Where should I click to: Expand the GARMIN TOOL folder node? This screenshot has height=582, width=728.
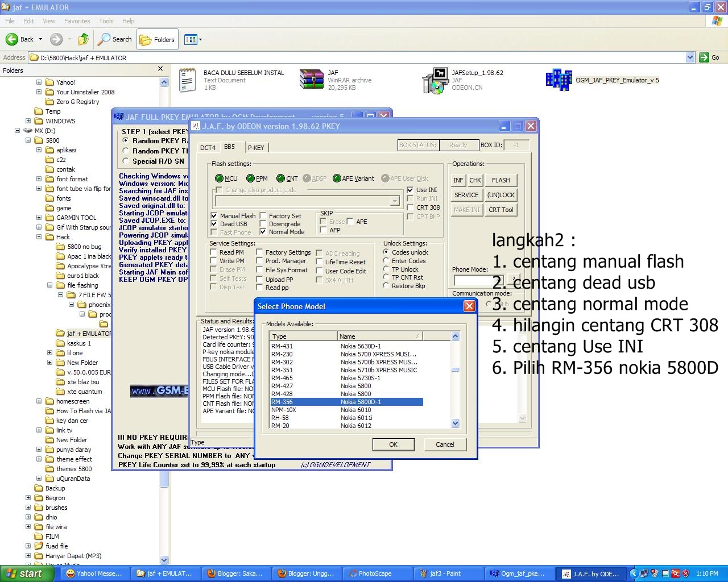click(39, 218)
